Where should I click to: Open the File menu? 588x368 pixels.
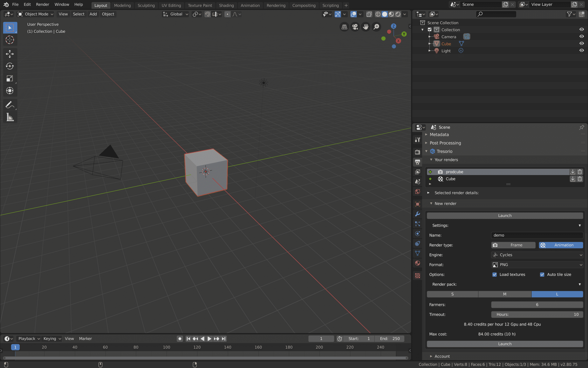pyautogui.click(x=15, y=4)
